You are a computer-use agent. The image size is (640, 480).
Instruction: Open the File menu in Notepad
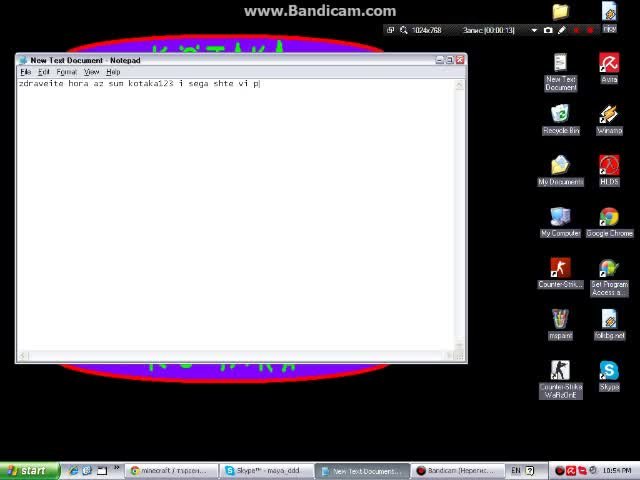click(x=26, y=72)
